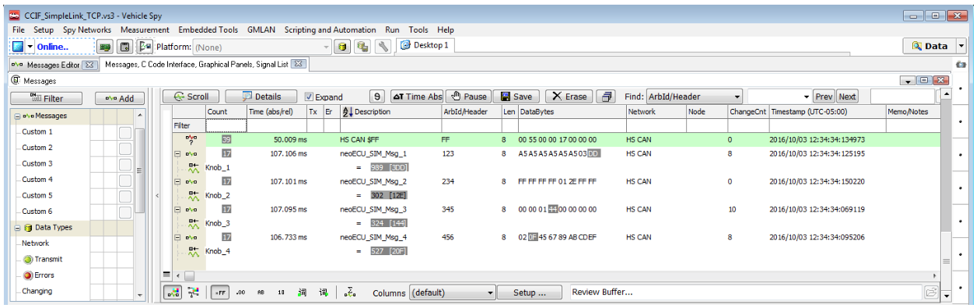Collapse the neoECU_SIM_Msg_4 row
The height and width of the screenshot is (308, 980).
click(x=178, y=237)
